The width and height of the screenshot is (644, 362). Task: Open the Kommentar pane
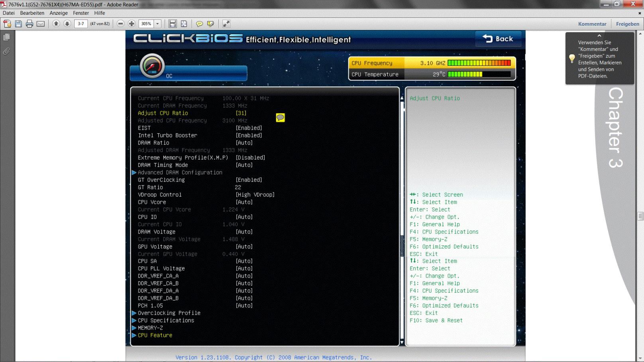click(592, 24)
